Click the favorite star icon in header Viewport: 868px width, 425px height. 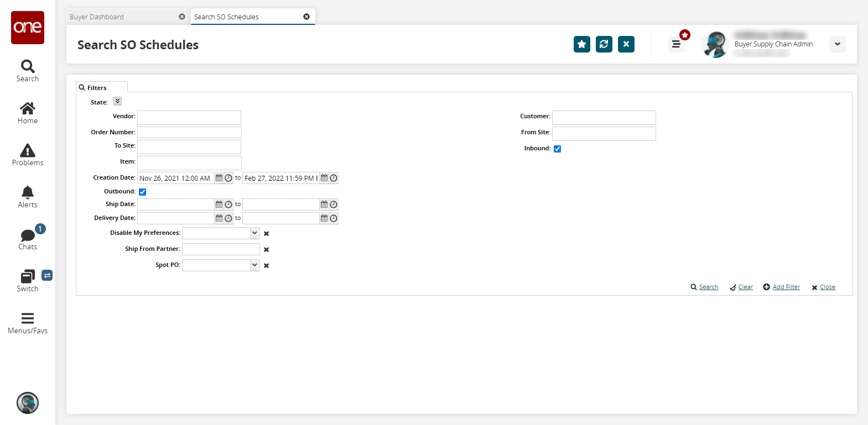coord(581,44)
